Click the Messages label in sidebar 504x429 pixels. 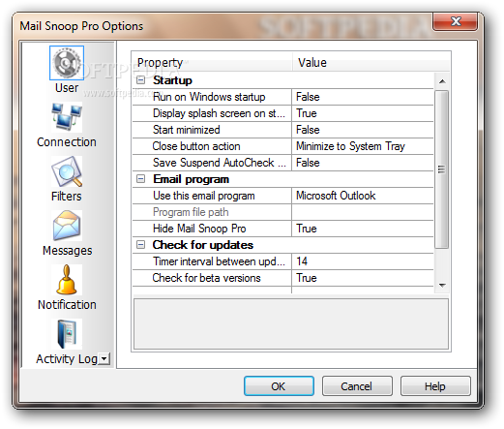68,251
